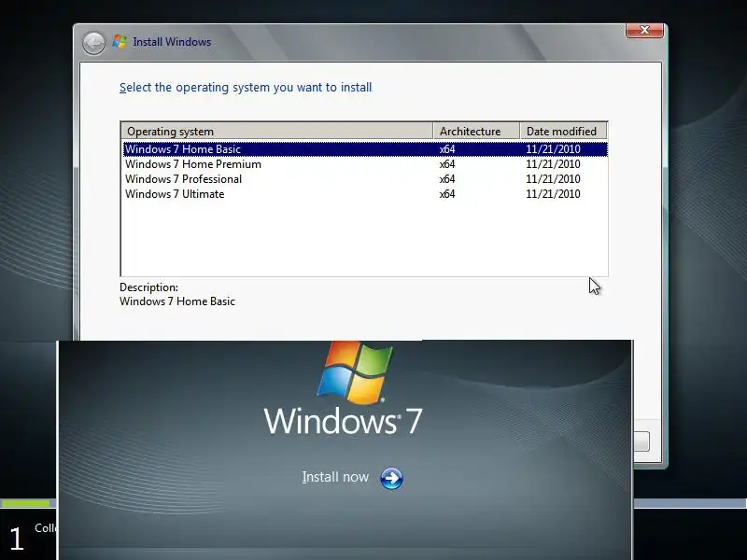Click the Windows 7 wordmark text
This screenshot has height=560, width=747.
pos(343,421)
